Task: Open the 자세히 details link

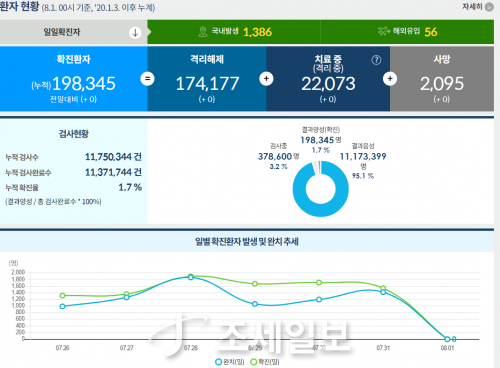Action: (x=472, y=7)
